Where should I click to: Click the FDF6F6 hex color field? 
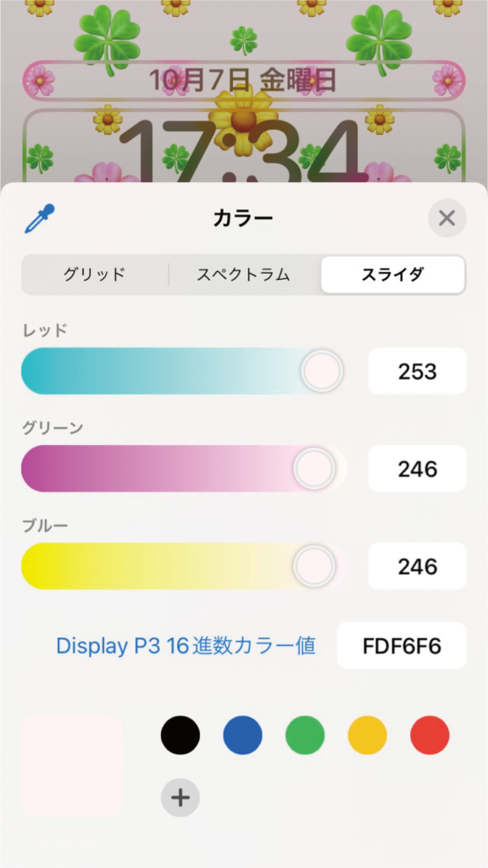[x=402, y=645]
